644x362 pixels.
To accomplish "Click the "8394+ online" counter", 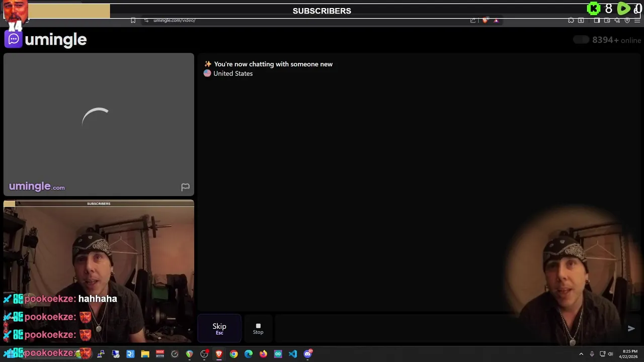I will click(616, 40).
